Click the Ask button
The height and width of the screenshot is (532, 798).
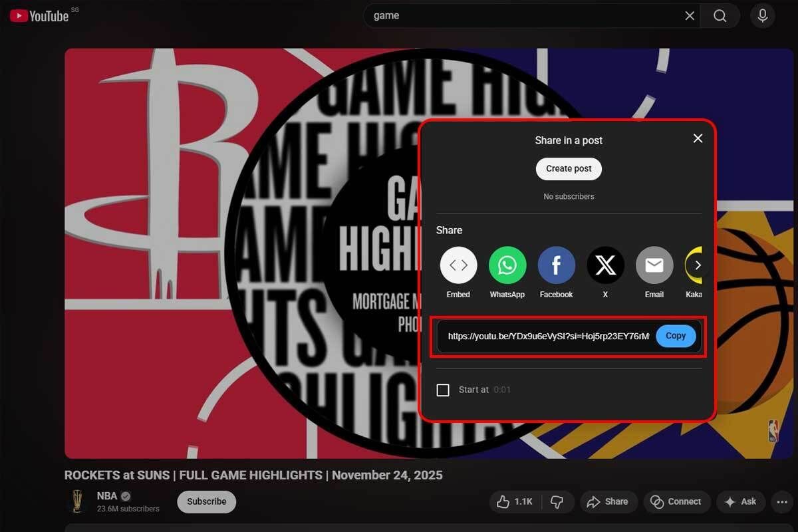(x=741, y=501)
